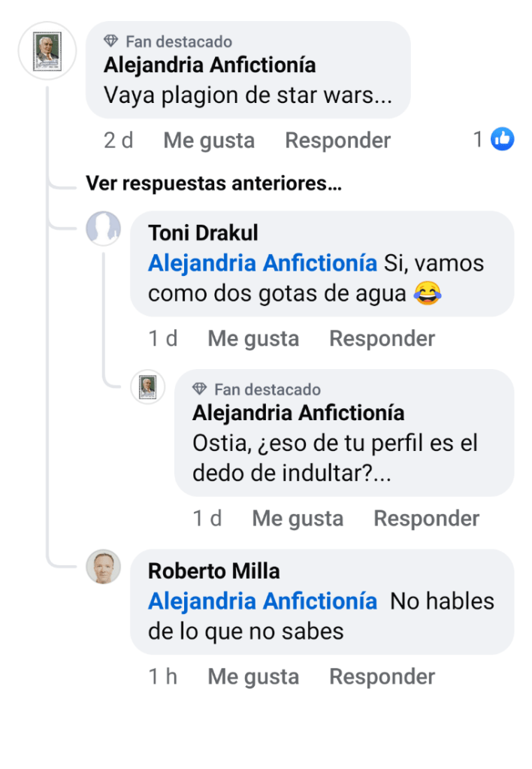532x769 pixels.
Task: Open Alejandria Anfictionía's top comment avatar
Action: coord(47,51)
